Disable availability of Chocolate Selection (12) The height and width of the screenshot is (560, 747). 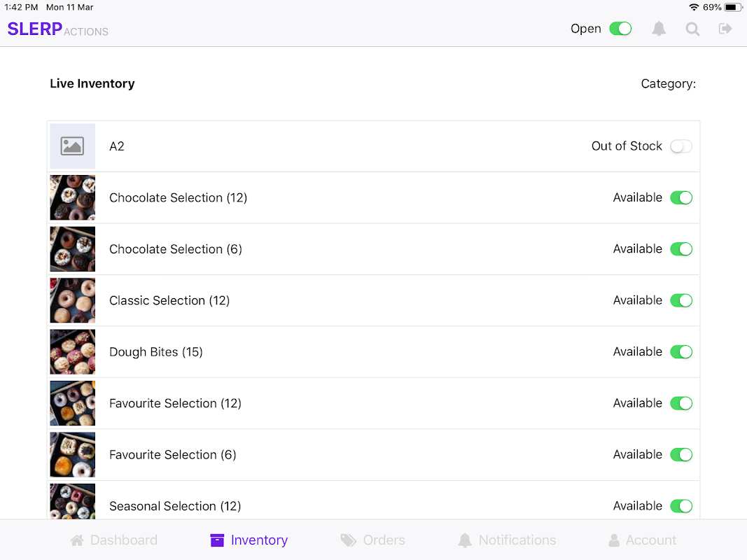point(680,197)
